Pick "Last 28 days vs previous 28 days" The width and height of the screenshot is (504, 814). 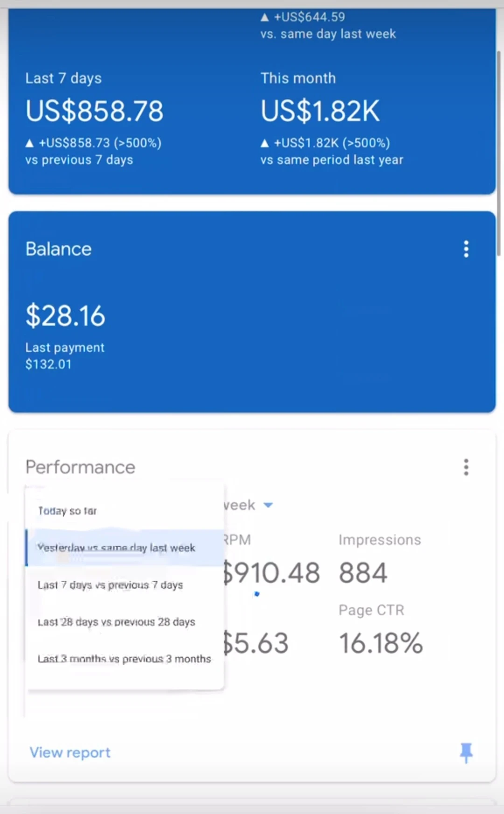[116, 622]
